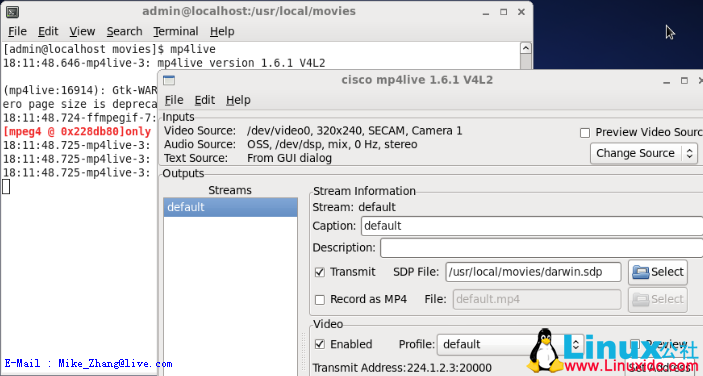The width and height of the screenshot is (703, 376).
Task: Minimize the terminal window
Action: point(486,13)
